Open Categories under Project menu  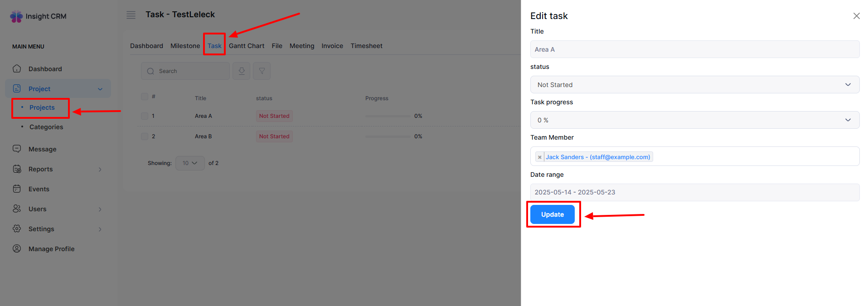coord(46,127)
